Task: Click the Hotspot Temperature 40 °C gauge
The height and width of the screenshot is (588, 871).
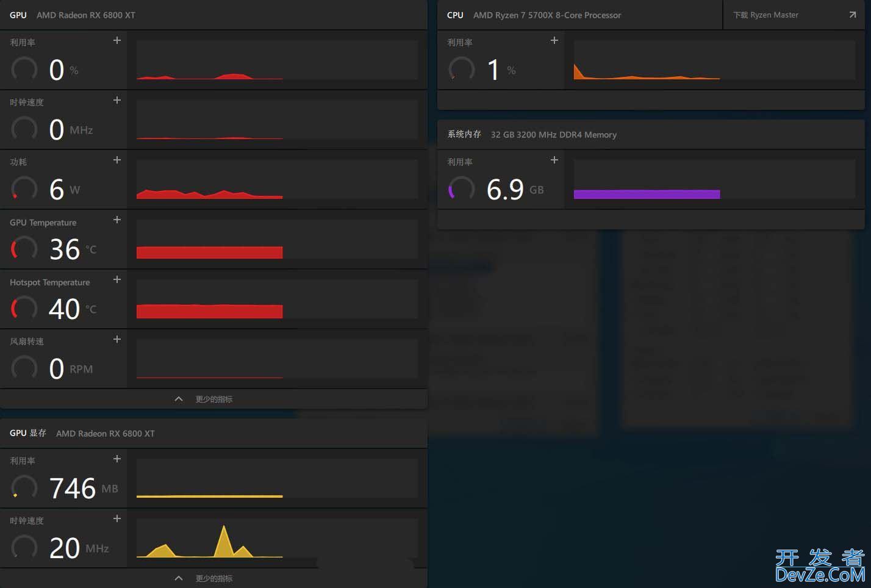Action: click(x=24, y=308)
